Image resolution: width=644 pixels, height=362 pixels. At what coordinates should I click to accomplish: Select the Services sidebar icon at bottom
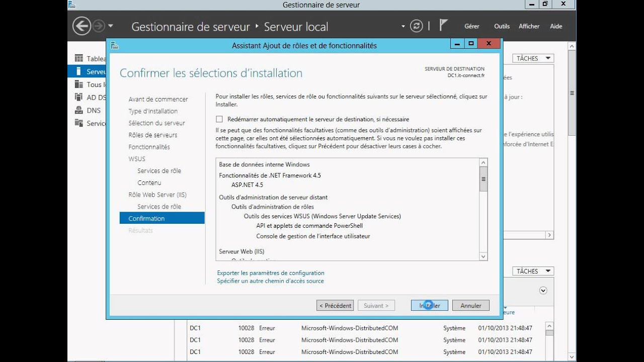[x=78, y=123]
